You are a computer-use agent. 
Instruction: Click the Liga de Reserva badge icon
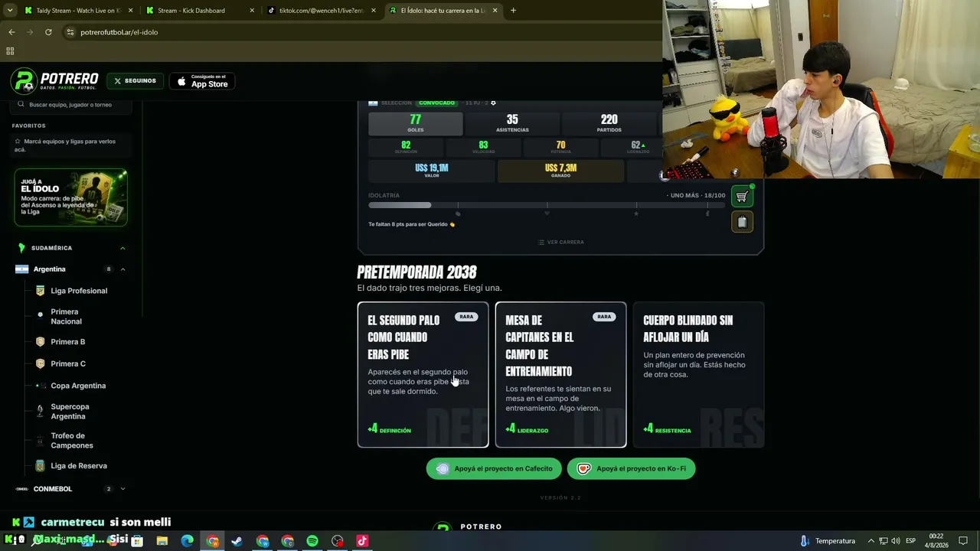[40, 466]
